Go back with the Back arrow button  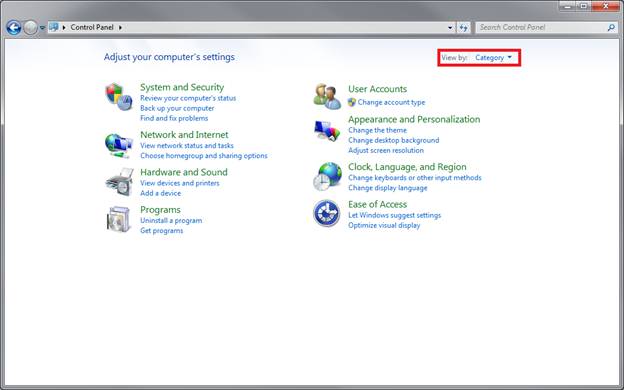pos(14,27)
